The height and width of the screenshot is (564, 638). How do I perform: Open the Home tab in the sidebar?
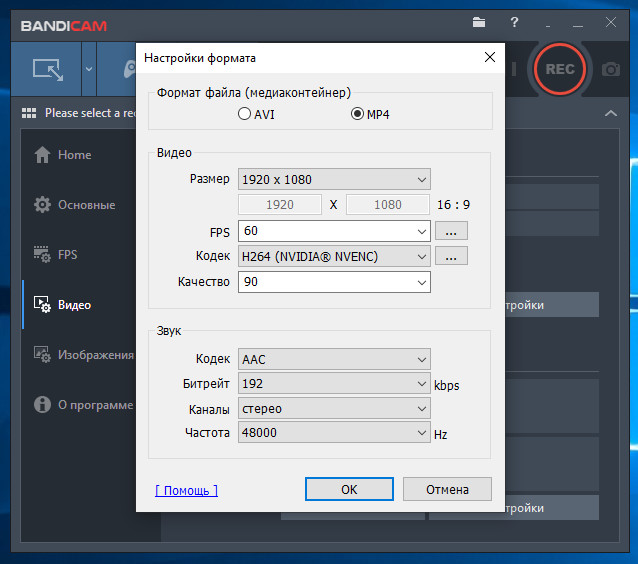pos(79,155)
